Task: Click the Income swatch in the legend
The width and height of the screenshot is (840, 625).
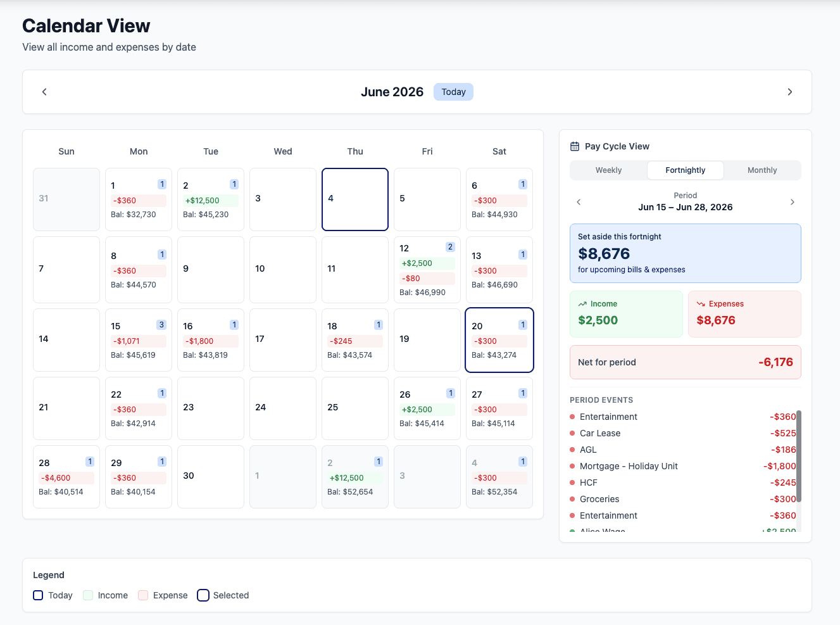Action: tap(88, 595)
